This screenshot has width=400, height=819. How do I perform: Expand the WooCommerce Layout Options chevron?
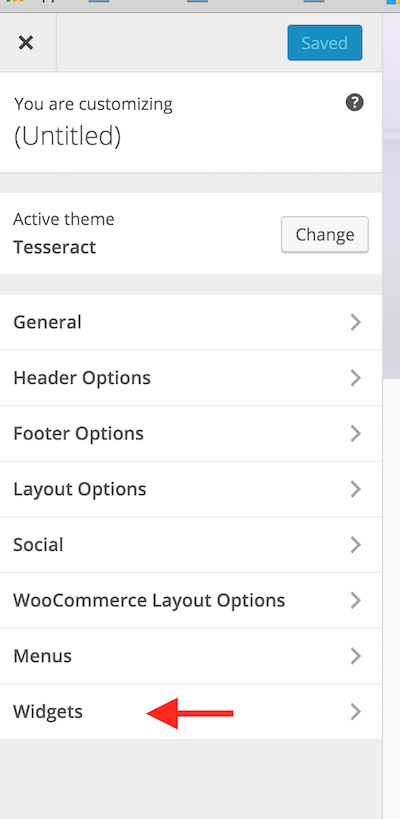click(356, 601)
